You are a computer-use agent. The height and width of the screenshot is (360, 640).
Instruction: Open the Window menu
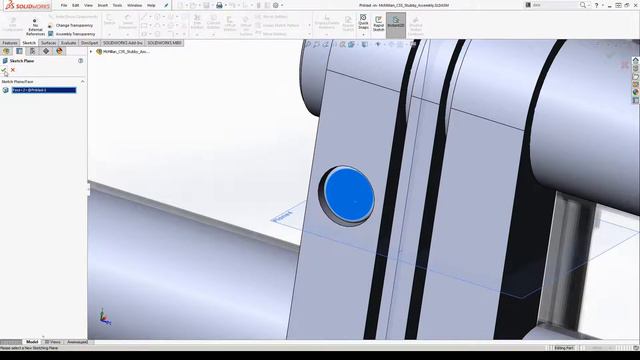tap(134, 5)
